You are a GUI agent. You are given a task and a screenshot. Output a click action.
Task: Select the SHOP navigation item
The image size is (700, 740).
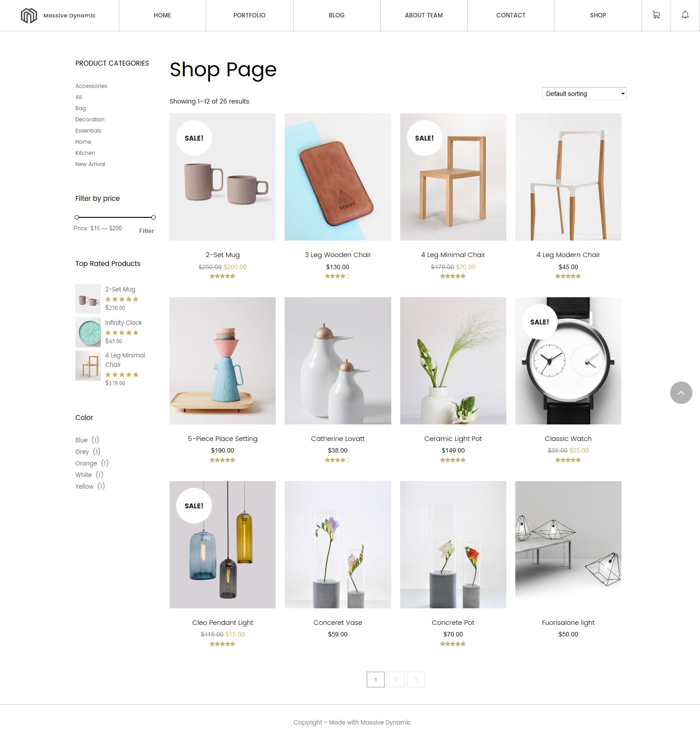[x=598, y=15]
